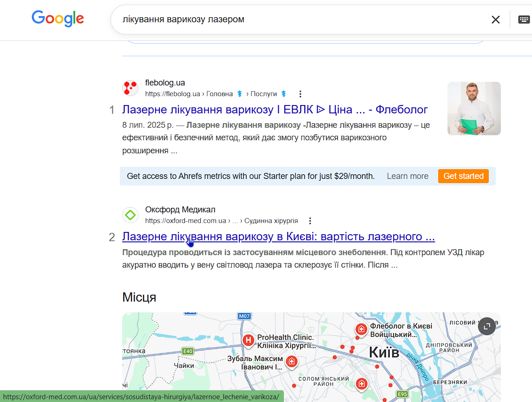Click the Google logo
532x402 pixels.
tap(58, 18)
